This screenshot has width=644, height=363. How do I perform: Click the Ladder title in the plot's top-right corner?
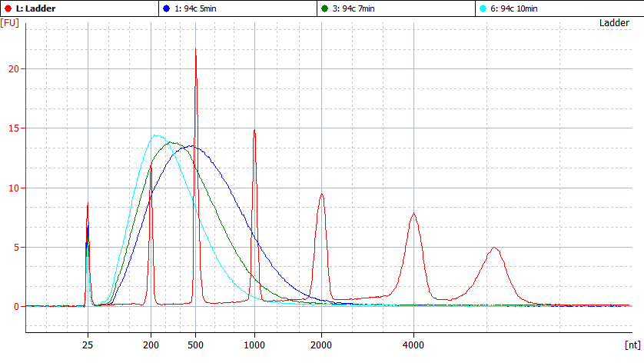[614, 23]
